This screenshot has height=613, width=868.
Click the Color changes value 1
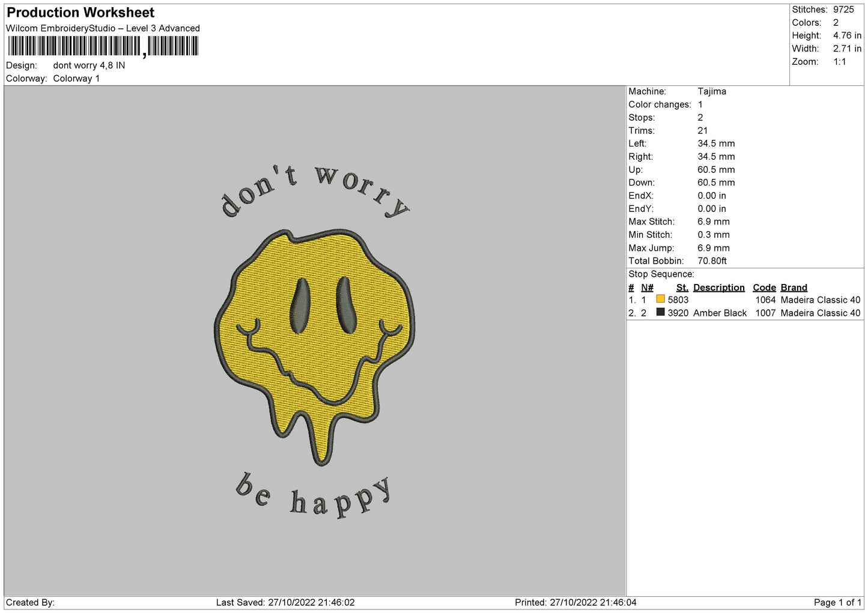coord(700,104)
